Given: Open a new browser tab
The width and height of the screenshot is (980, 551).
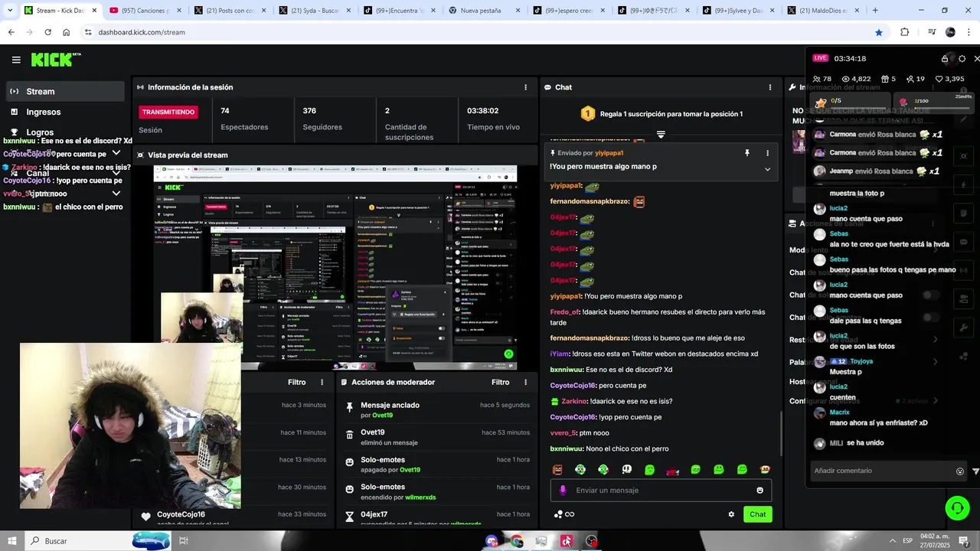Looking at the screenshot, I should 875,11.
